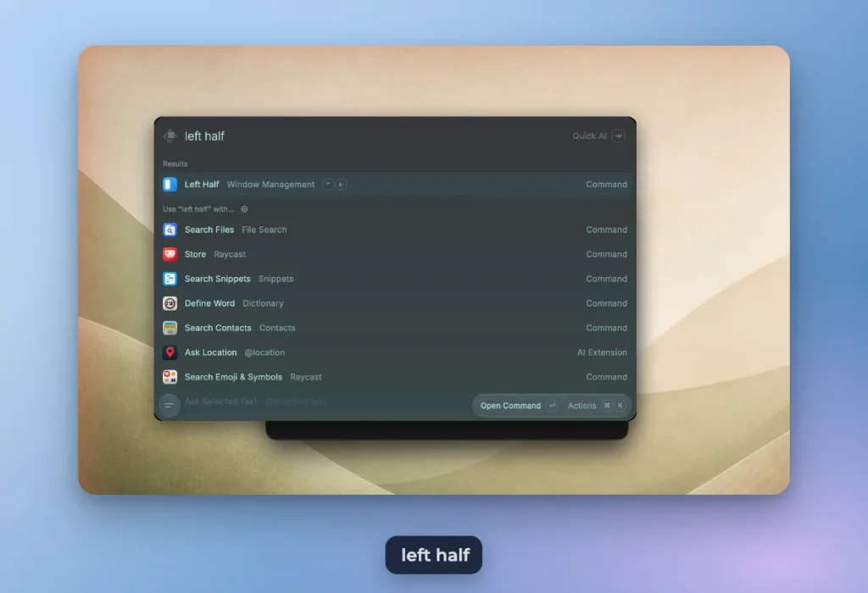Click the '@location' subtitle text
Screen dimensions: 868x593
pos(264,352)
